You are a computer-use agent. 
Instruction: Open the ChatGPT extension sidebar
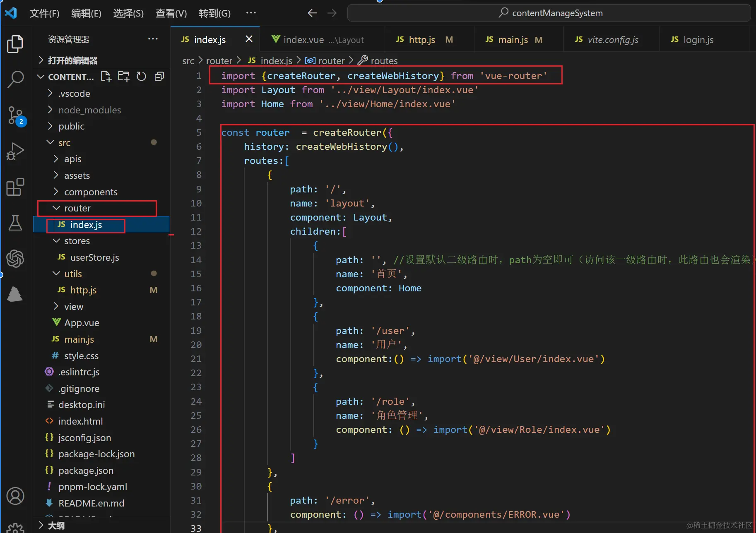[x=15, y=259]
